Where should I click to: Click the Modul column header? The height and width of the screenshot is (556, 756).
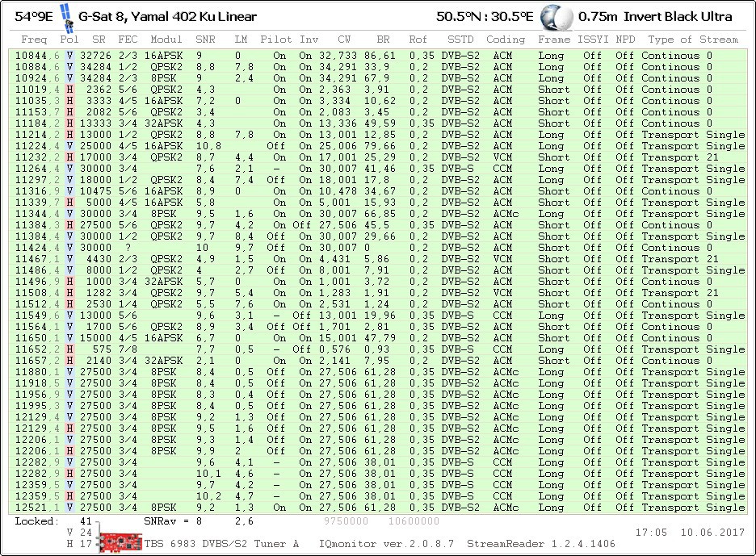166,39
